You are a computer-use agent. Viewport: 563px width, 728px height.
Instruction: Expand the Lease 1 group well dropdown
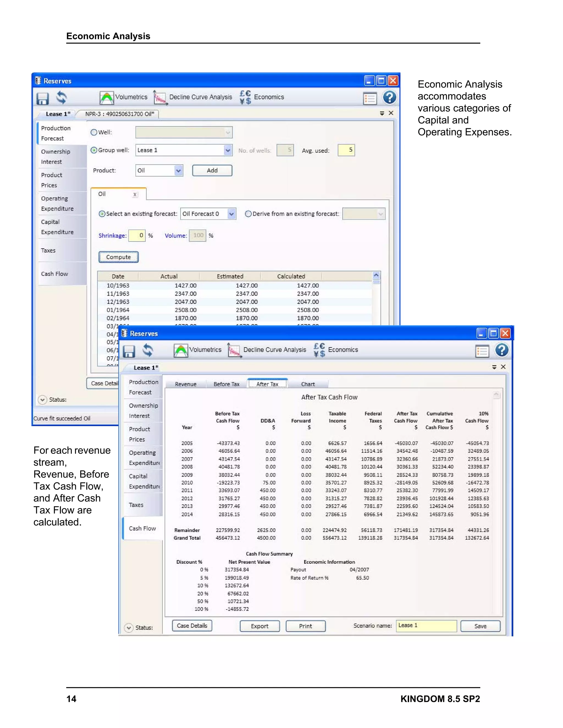click(227, 150)
